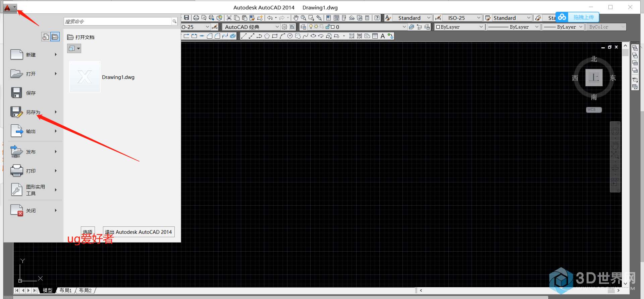Select the pan hand tool

pyautogui.click(x=296, y=18)
